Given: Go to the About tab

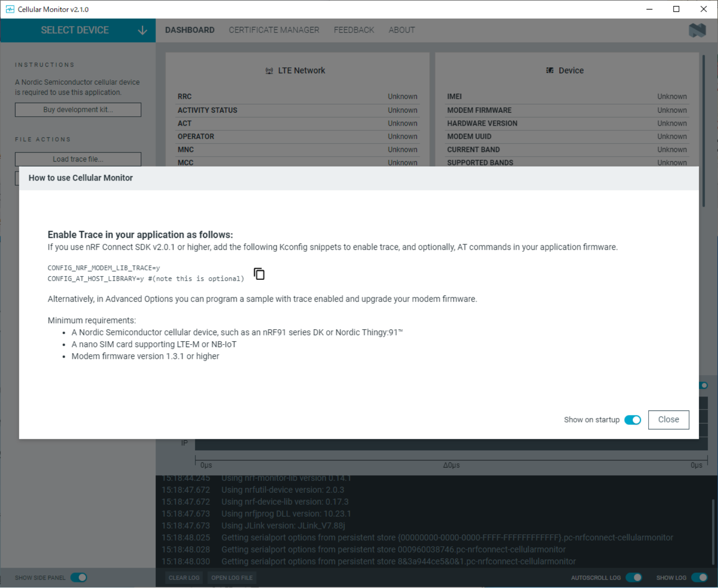Looking at the screenshot, I should 401,30.
